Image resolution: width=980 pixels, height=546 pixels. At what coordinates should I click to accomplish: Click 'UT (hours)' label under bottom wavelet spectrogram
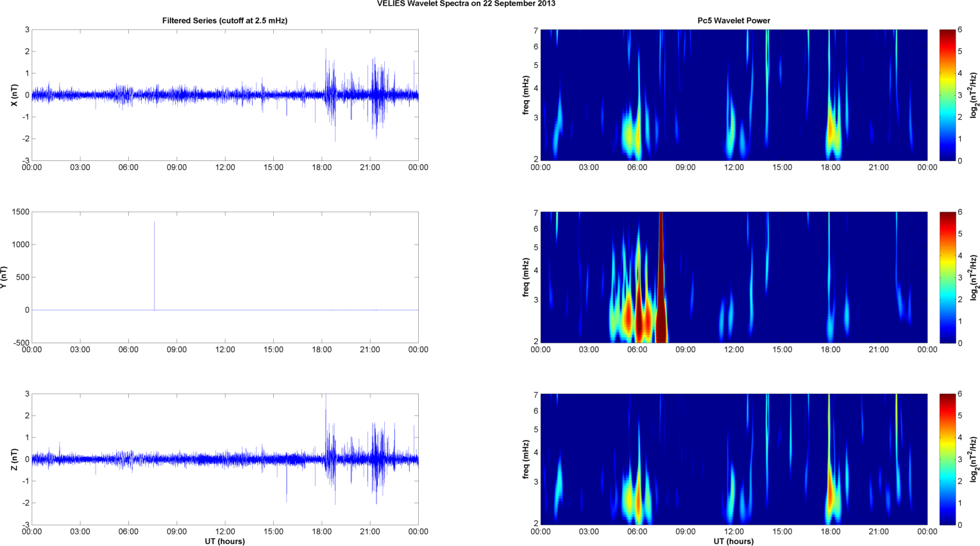tap(734, 541)
